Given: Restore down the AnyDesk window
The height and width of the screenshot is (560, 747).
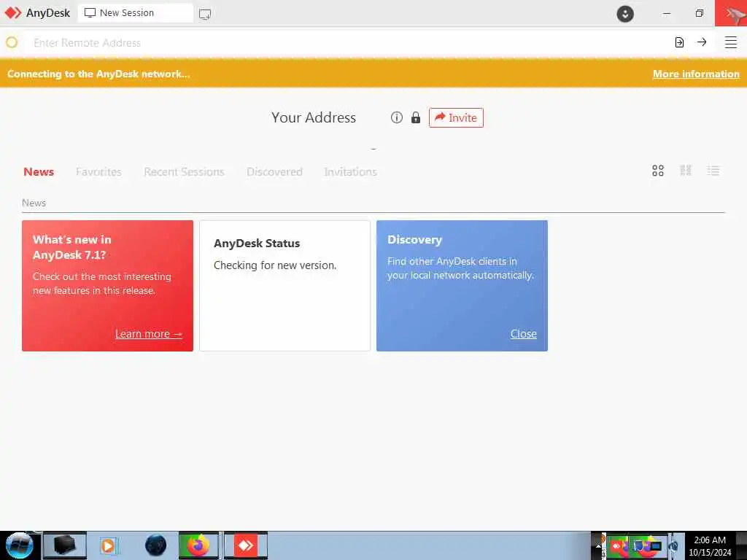Looking at the screenshot, I should 699,13.
